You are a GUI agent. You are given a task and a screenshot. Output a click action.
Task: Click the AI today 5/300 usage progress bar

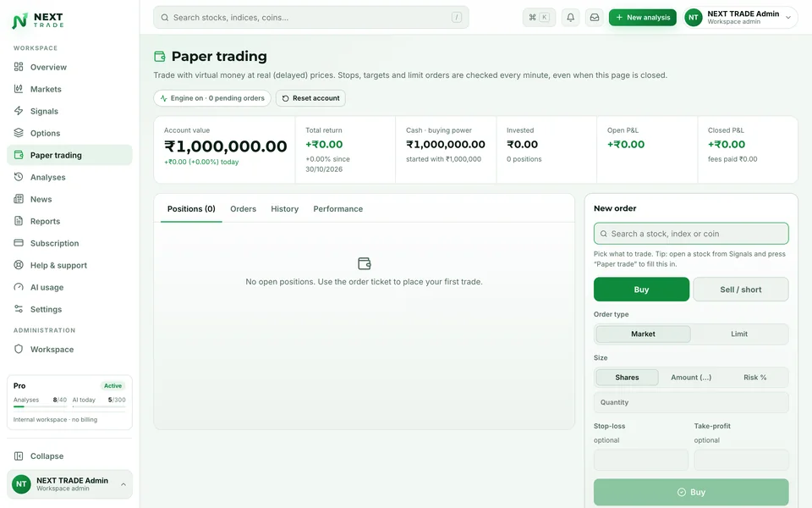click(99, 407)
